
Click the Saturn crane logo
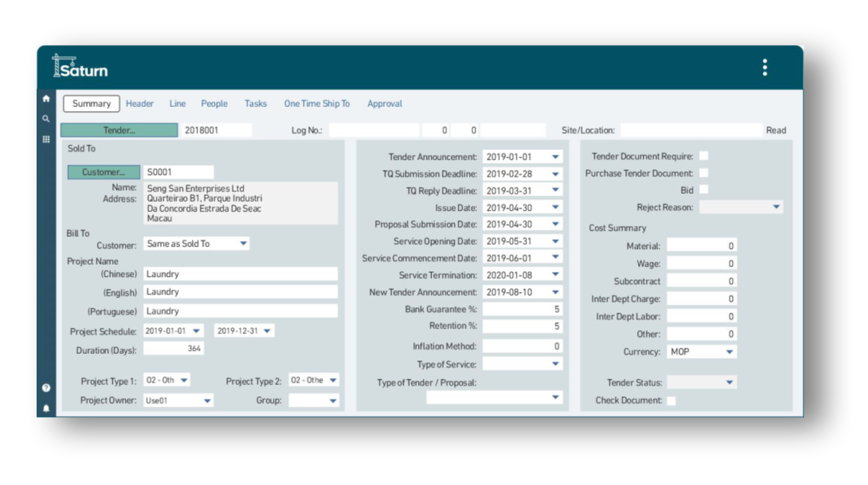click(80, 66)
